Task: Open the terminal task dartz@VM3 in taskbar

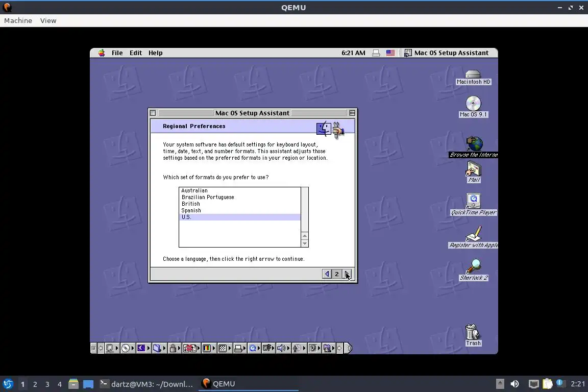Action: click(x=146, y=384)
